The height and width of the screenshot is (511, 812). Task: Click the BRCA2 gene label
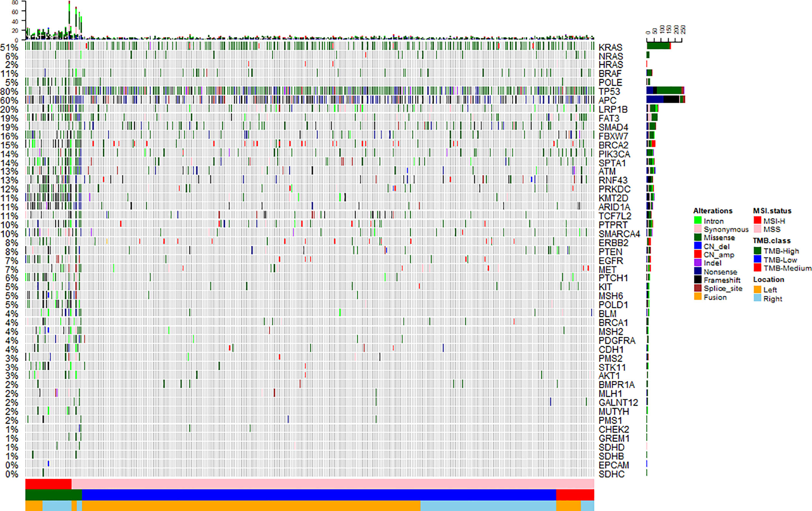tap(613, 145)
